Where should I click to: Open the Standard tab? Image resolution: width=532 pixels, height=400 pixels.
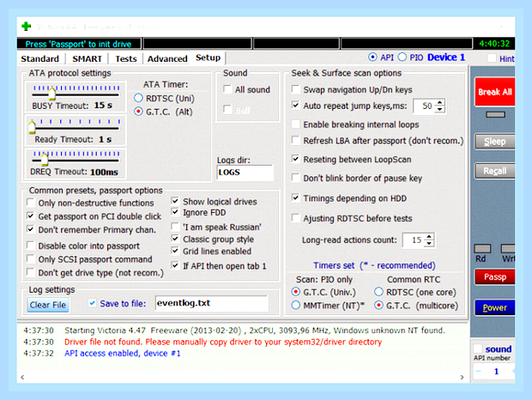(40, 58)
